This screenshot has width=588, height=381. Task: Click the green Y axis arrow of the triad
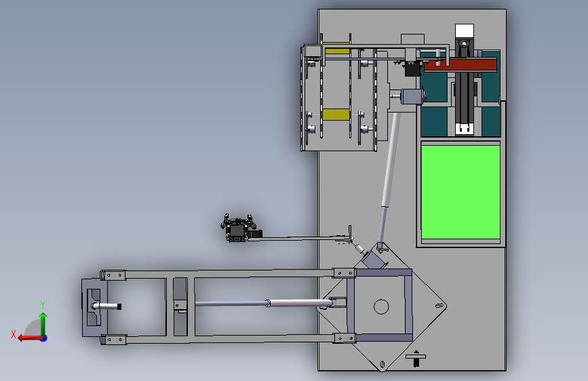pyautogui.click(x=43, y=324)
